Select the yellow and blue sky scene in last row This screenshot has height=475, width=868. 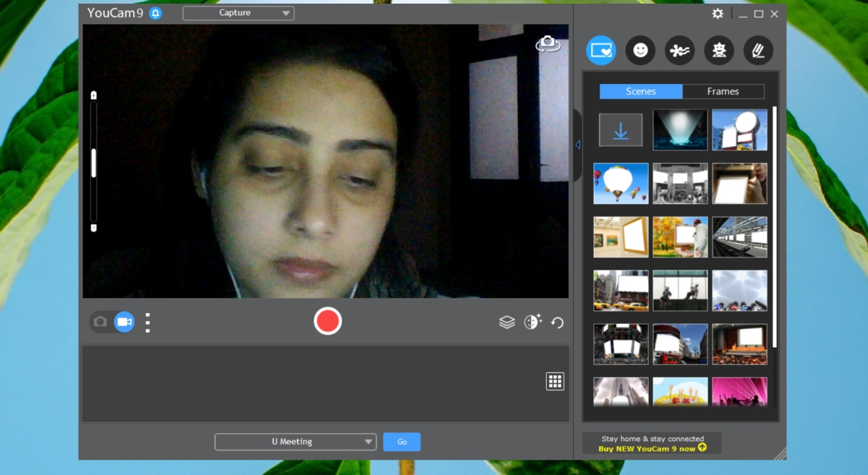pos(680,391)
